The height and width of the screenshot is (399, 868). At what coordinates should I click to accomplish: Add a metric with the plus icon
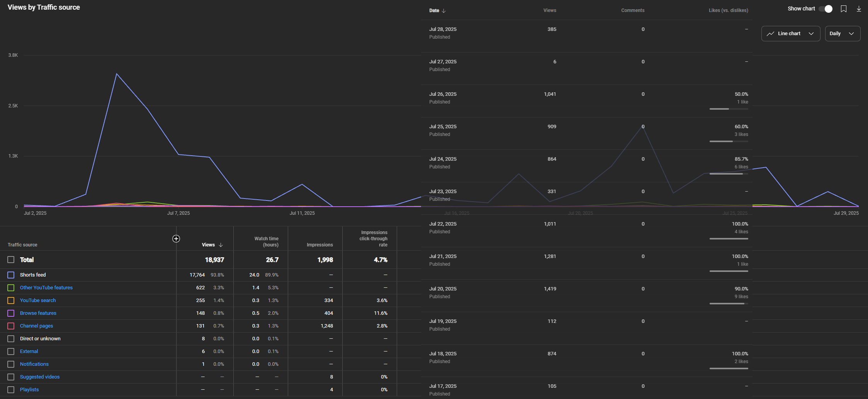(176, 239)
